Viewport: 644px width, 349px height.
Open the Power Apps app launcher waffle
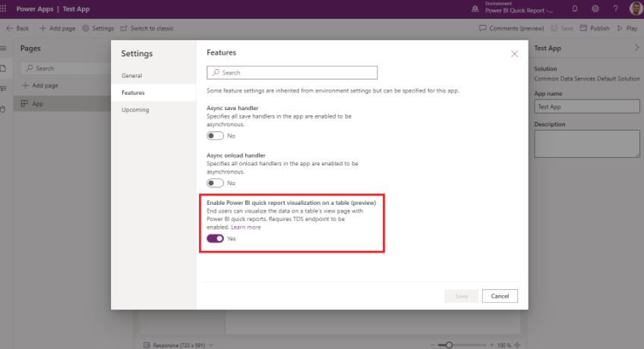(6, 9)
